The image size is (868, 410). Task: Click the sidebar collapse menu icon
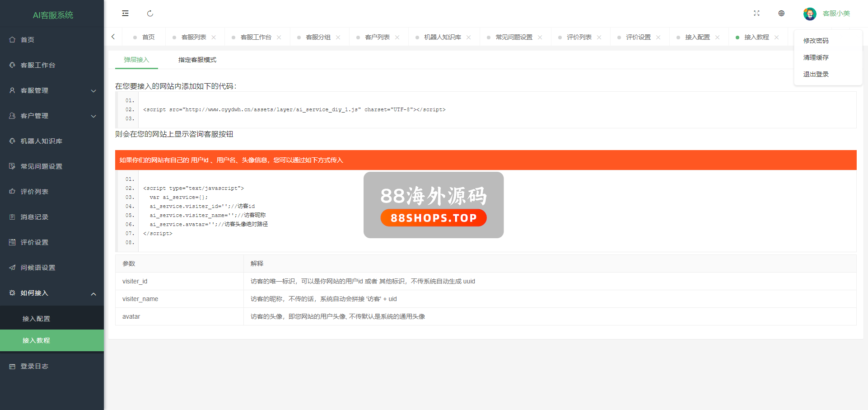click(x=125, y=14)
